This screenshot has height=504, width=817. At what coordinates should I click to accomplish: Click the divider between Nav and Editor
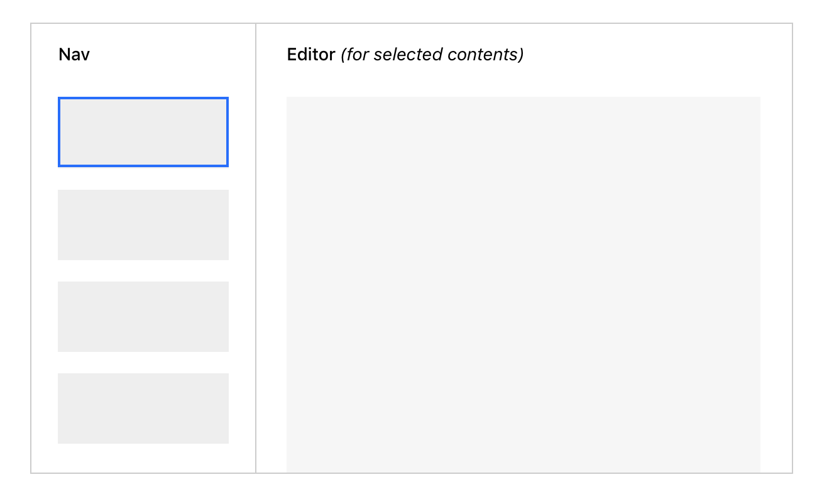pos(256,251)
